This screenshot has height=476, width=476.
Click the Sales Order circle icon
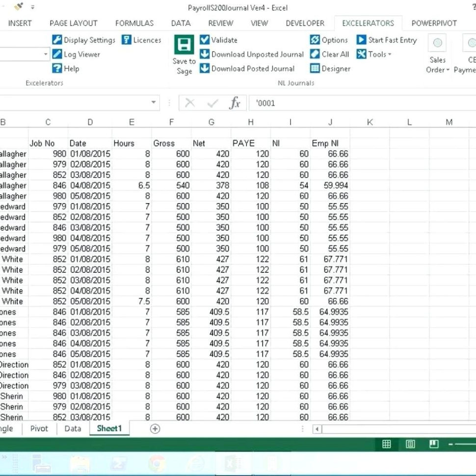tap(437, 43)
